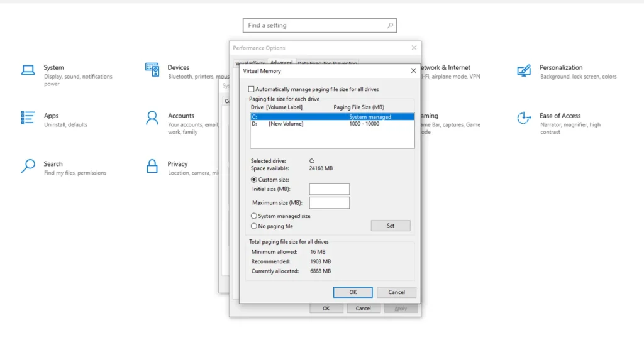The image size is (644, 362).
Task: Click the 1903 MB recommended value
Action: point(320,261)
